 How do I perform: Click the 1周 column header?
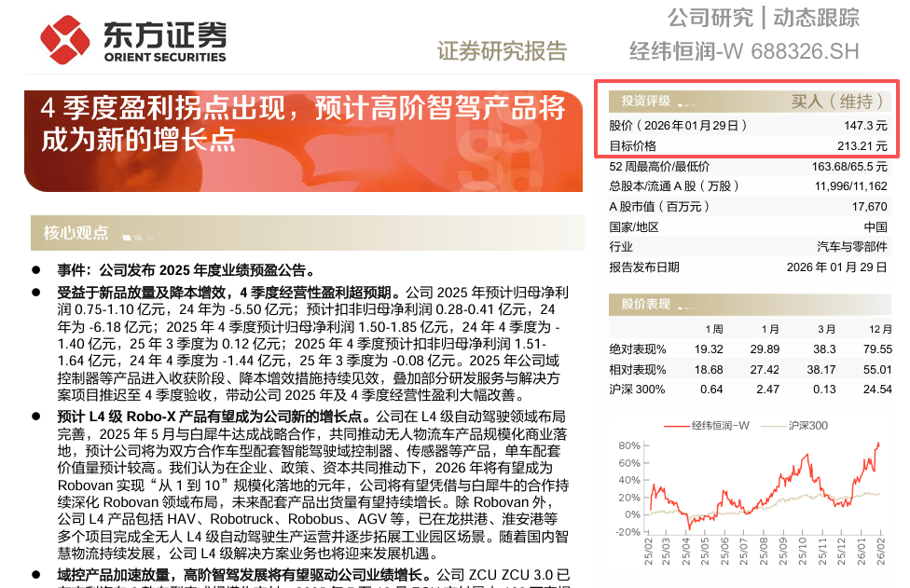pos(714,329)
